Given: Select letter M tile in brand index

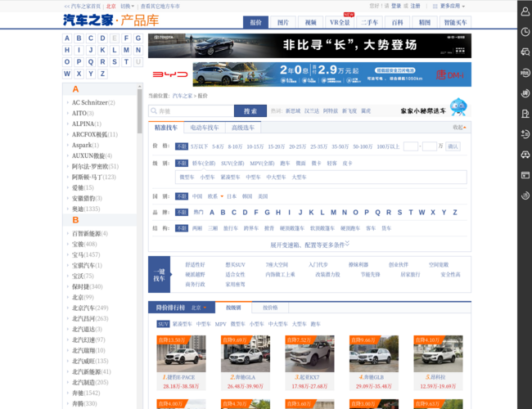Looking at the screenshot, I should click(126, 50).
